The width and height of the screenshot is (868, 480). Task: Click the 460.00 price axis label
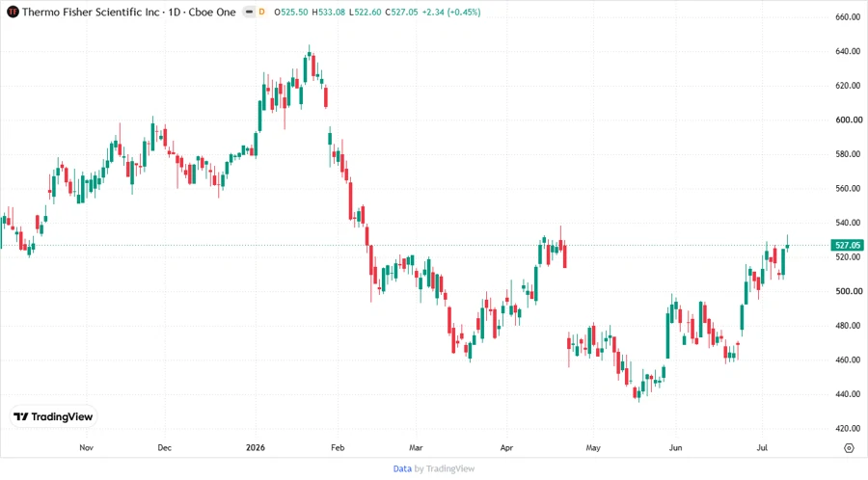[848, 360]
